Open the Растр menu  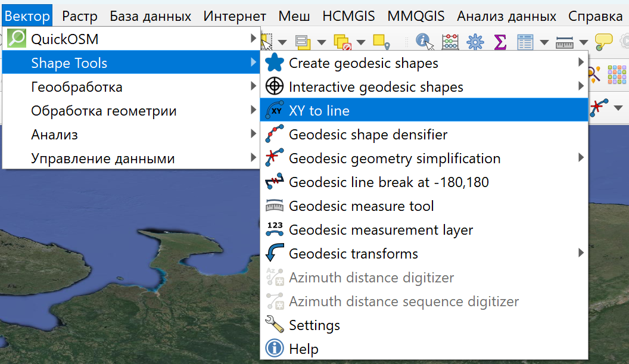tap(79, 16)
